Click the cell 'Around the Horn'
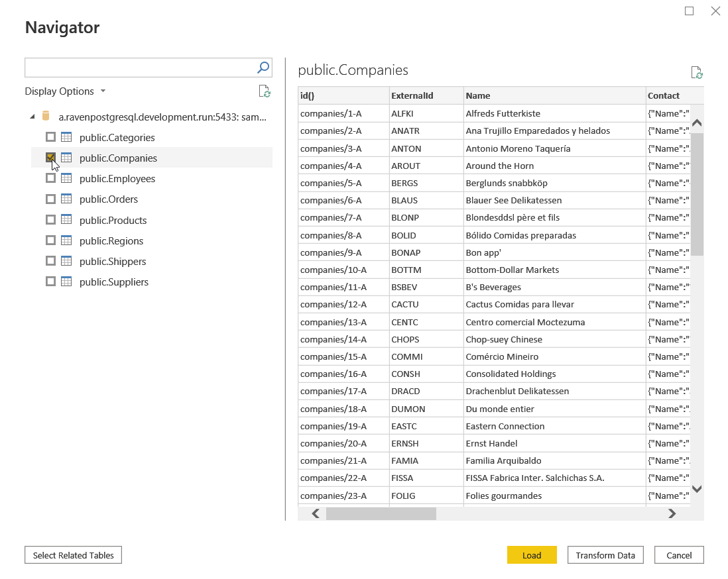 point(554,166)
